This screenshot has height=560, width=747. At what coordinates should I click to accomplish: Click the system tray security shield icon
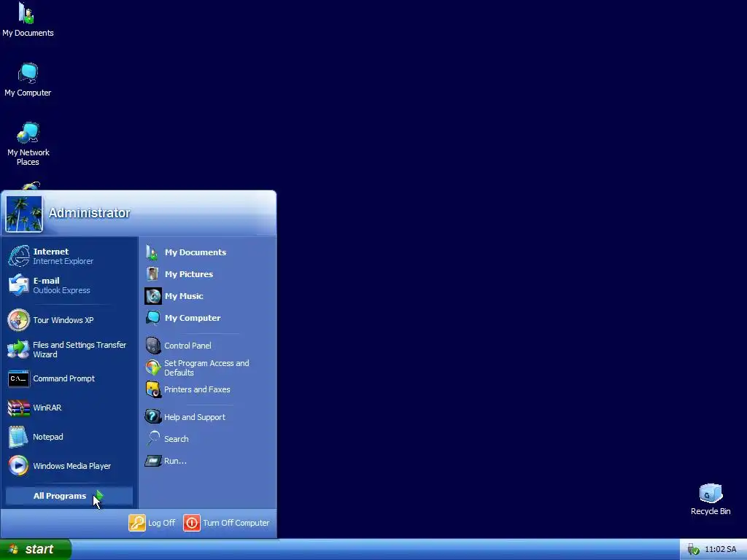(693, 550)
